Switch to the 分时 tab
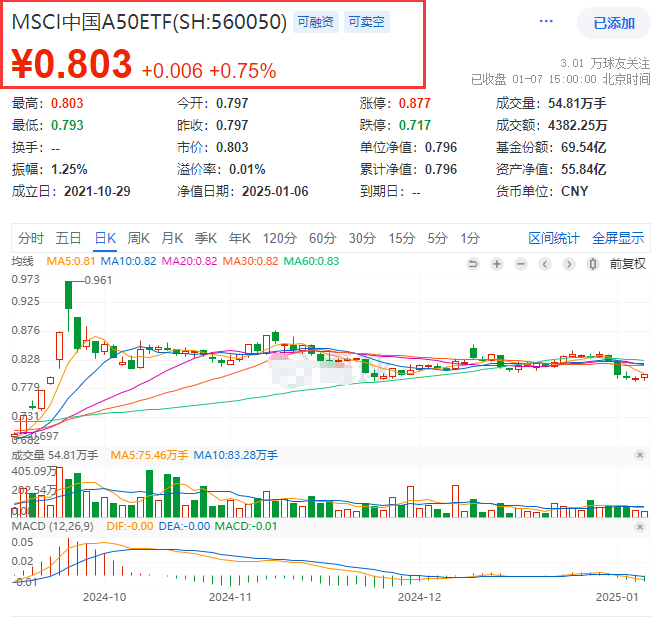Image resolution: width=664 pixels, height=617 pixels. (x=30, y=238)
